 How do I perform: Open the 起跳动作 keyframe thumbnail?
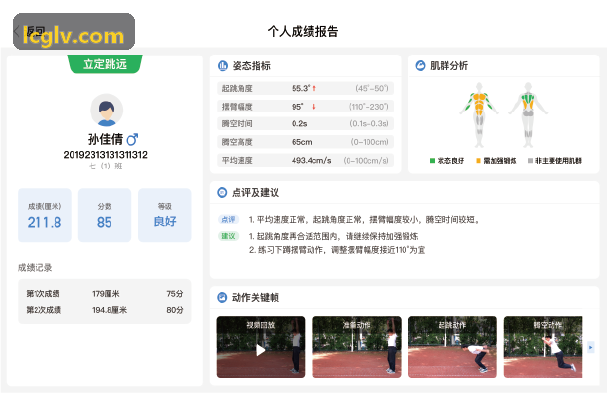pos(452,347)
